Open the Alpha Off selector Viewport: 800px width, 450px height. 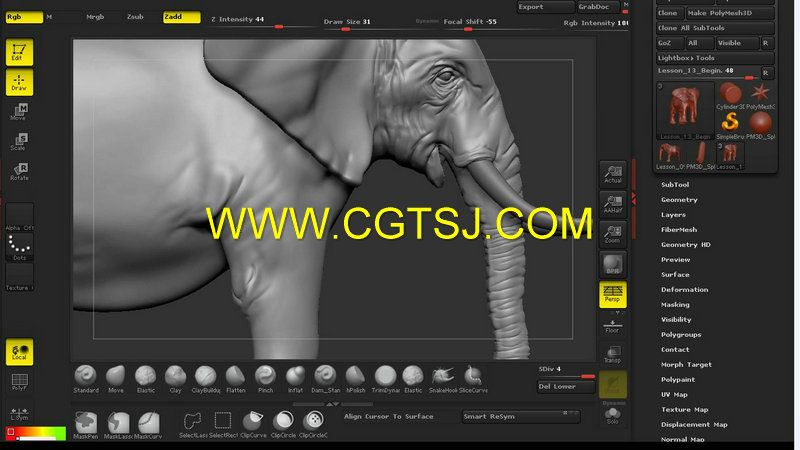pyautogui.click(x=19, y=217)
